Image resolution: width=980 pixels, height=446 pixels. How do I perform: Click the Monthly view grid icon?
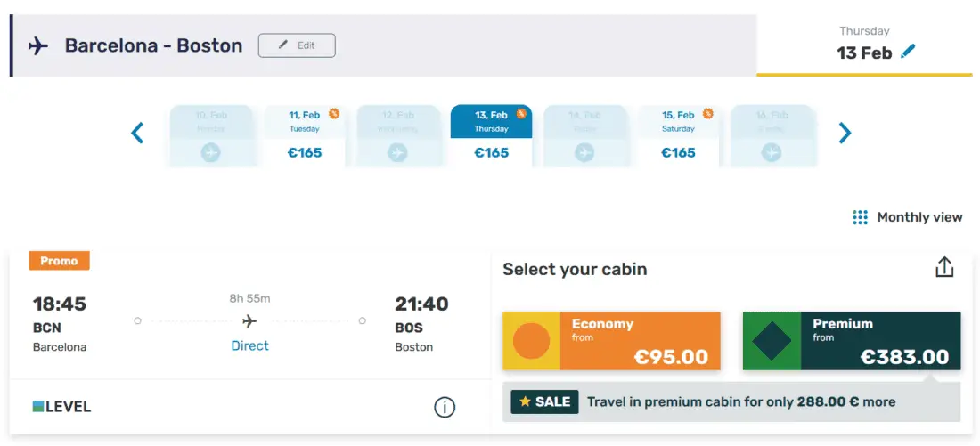860,217
